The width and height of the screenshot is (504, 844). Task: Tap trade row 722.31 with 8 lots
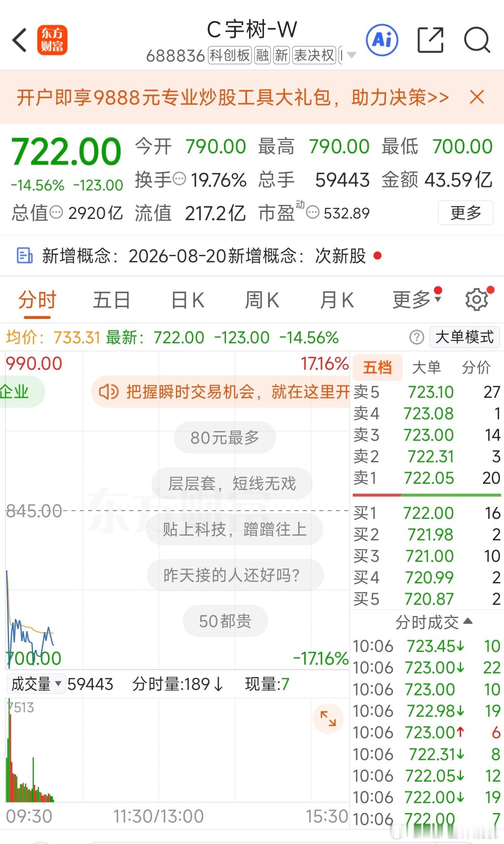pos(427,754)
